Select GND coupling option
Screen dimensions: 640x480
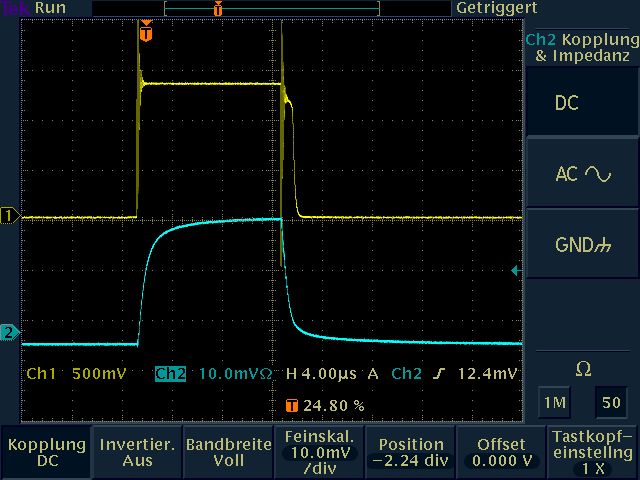[582, 245]
